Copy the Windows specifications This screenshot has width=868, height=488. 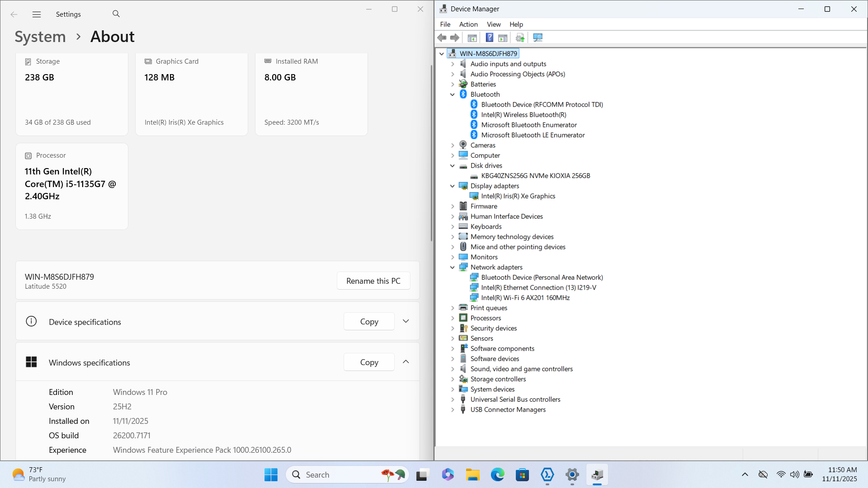pos(369,362)
